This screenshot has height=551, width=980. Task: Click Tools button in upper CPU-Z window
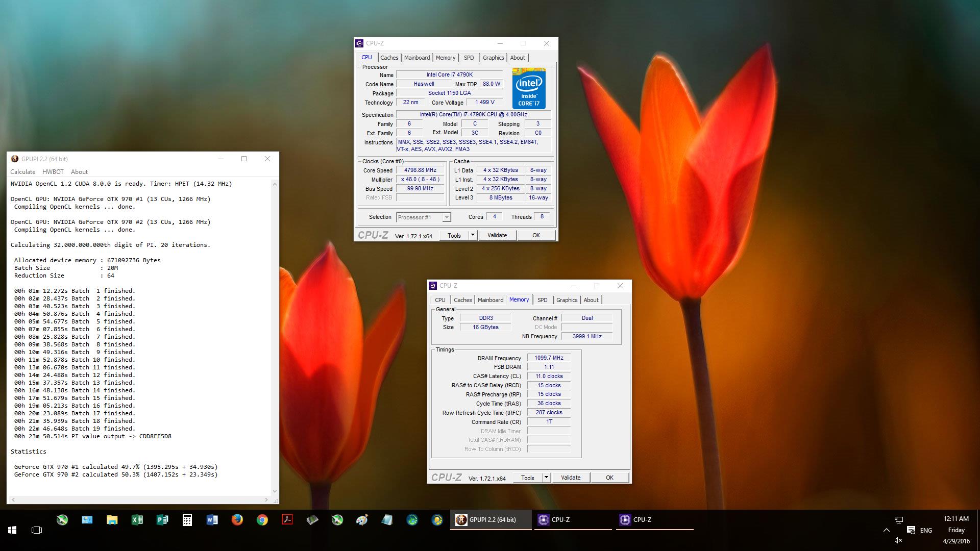pyautogui.click(x=454, y=235)
